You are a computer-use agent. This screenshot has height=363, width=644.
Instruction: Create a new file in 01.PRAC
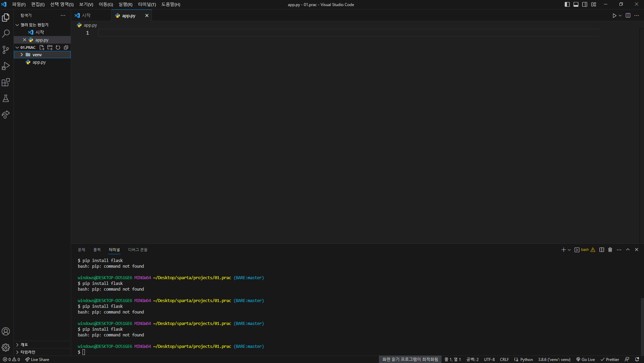pos(42,47)
